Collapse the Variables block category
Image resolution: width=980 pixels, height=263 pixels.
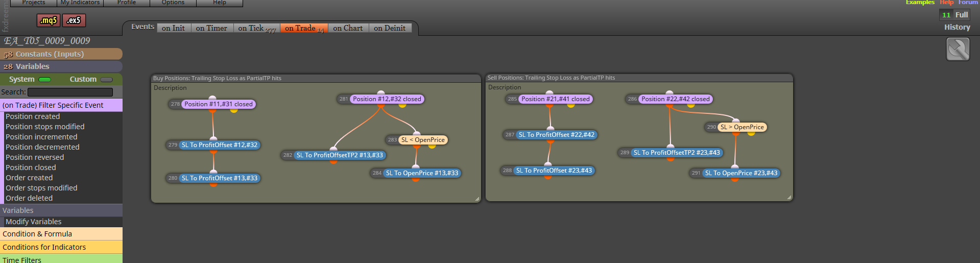[61, 210]
